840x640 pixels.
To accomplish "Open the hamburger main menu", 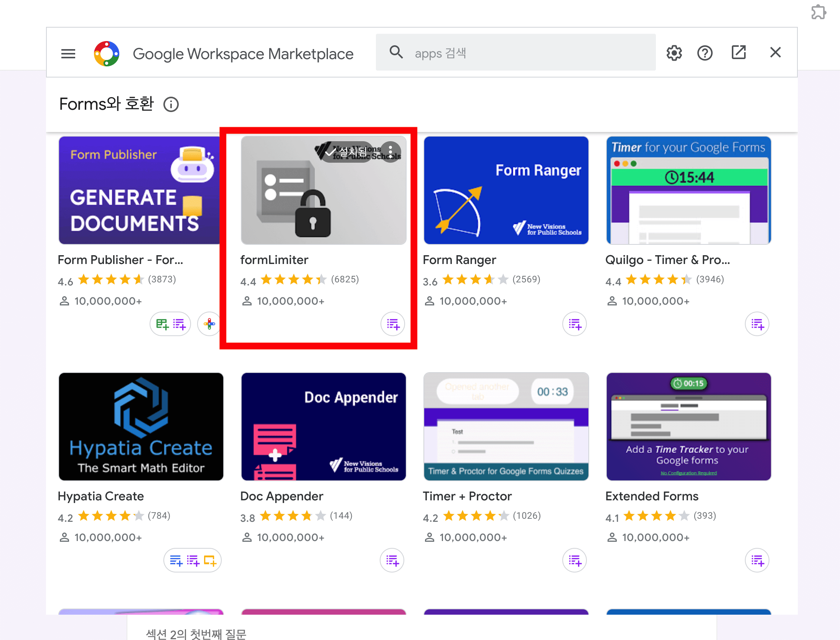I will click(x=68, y=53).
